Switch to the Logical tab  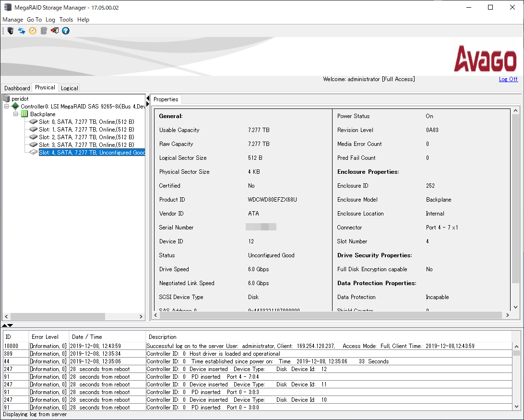pyautogui.click(x=69, y=88)
